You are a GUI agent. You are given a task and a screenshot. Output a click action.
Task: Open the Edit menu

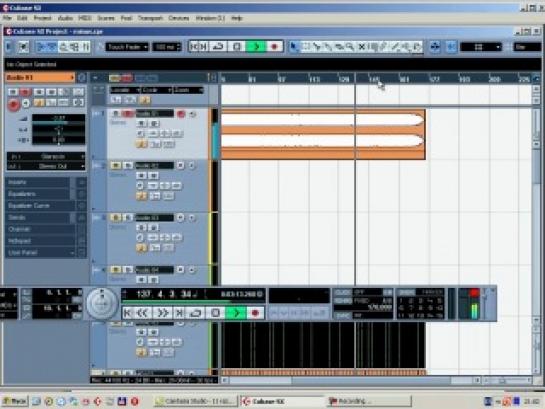22,18
